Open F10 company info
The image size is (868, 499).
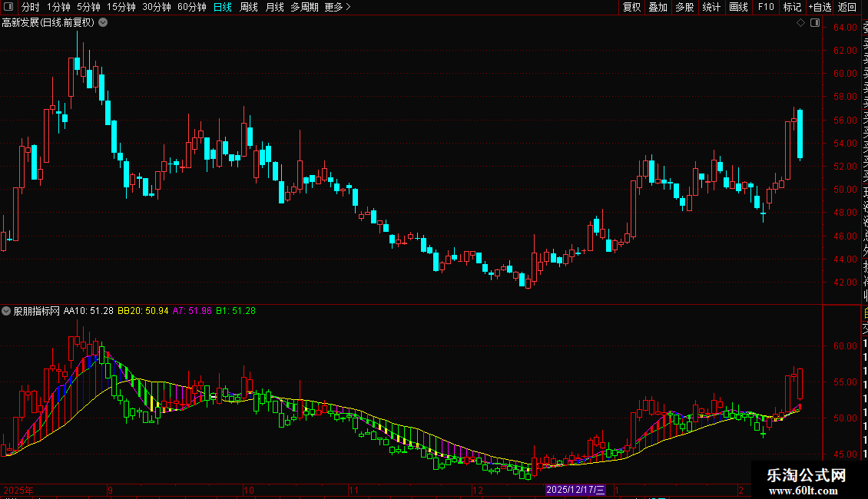click(766, 7)
